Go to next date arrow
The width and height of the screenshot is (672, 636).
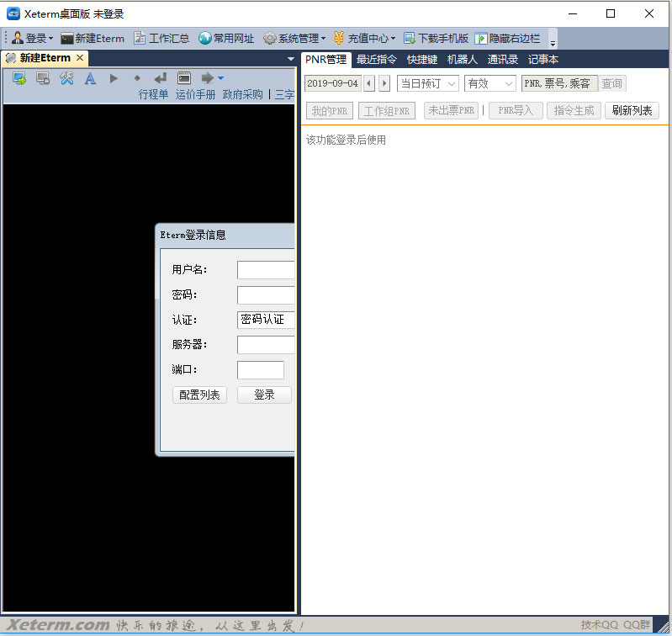(x=384, y=83)
